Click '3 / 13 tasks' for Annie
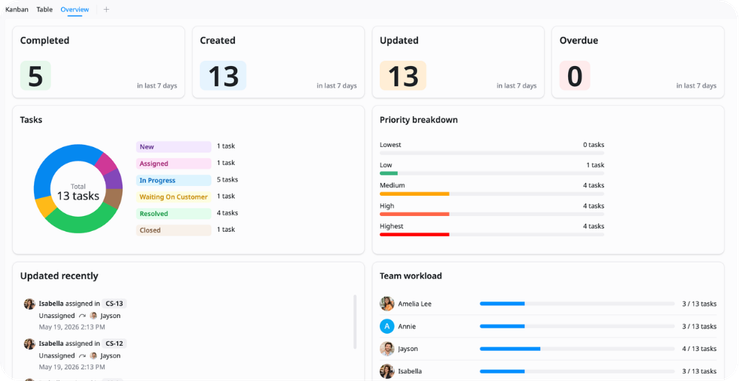The height and width of the screenshot is (381, 740). click(x=699, y=327)
